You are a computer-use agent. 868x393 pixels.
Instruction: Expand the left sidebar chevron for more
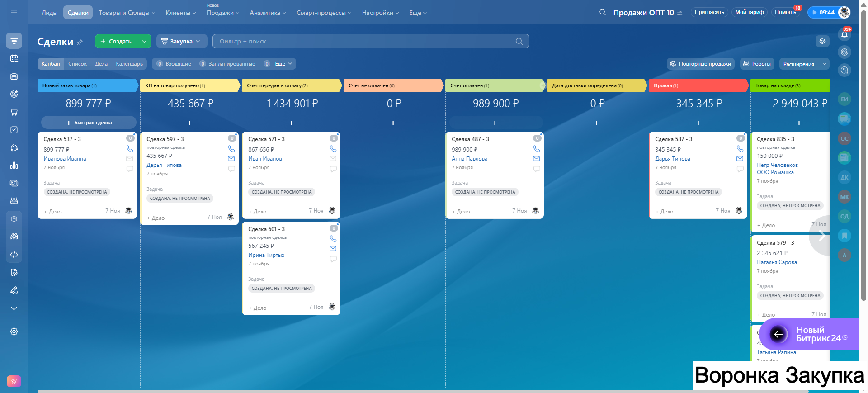coord(14,308)
